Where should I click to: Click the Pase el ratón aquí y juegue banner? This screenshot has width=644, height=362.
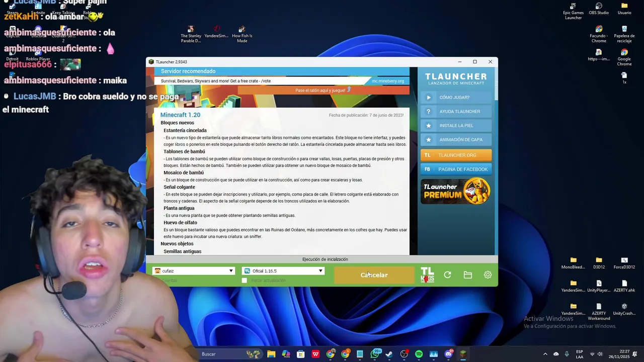point(323,90)
